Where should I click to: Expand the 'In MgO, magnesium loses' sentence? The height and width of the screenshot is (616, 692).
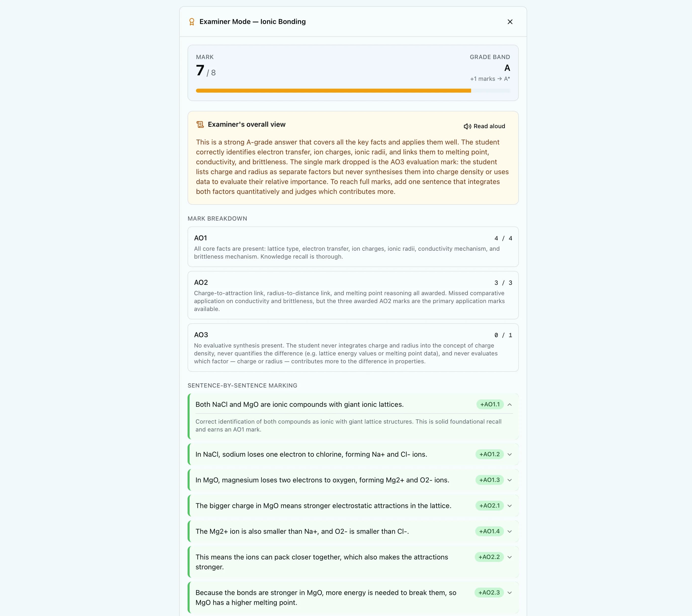(509, 480)
